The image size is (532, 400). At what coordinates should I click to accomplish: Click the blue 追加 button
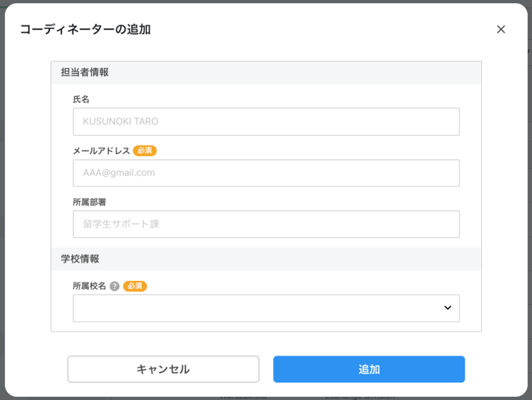click(368, 369)
